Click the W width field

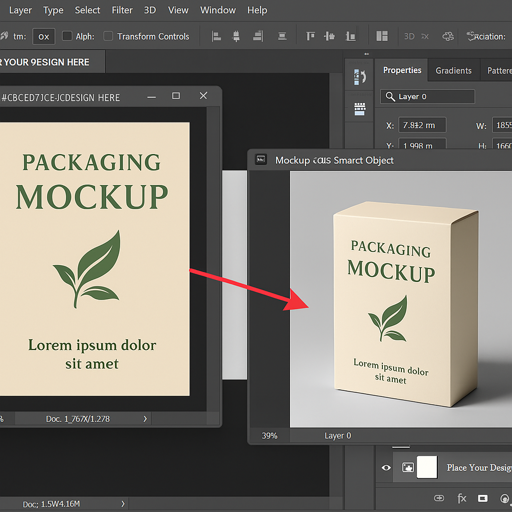click(502, 125)
